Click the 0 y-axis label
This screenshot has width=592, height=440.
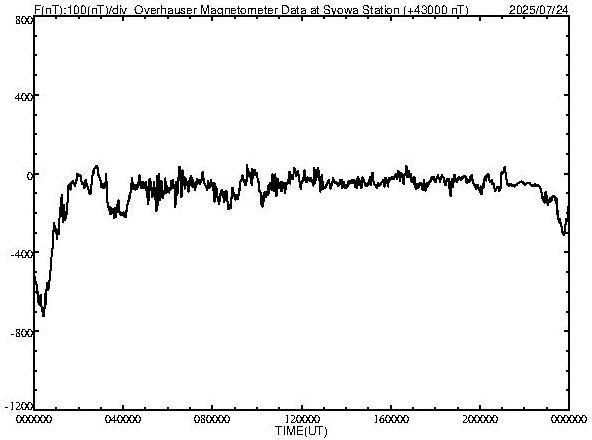pos(30,176)
